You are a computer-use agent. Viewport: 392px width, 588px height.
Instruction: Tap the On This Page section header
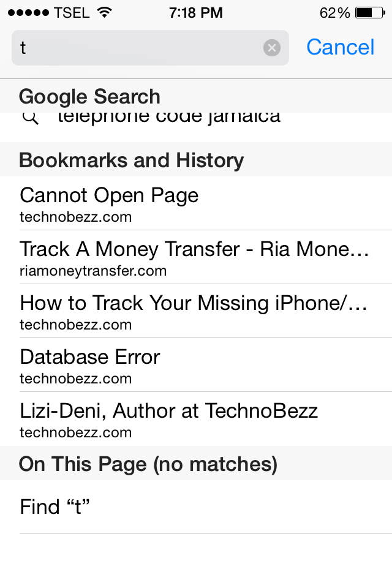pyautogui.click(x=149, y=464)
